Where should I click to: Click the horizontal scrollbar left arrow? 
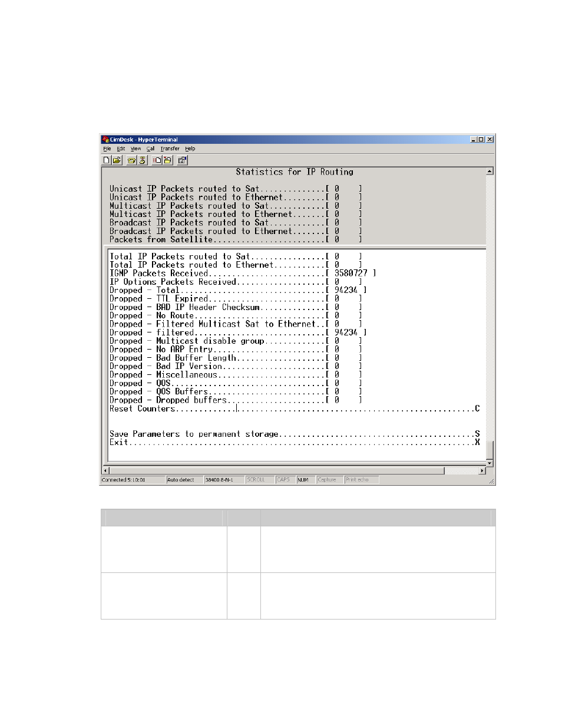click(106, 470)
